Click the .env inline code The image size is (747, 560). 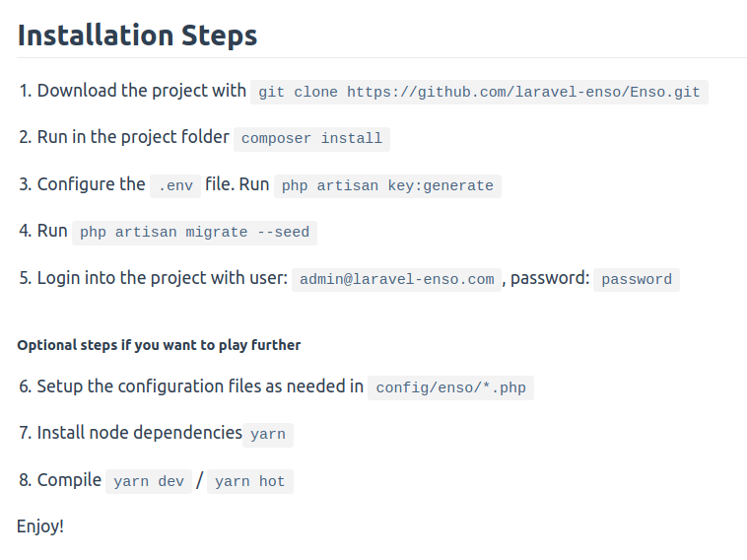175,185
